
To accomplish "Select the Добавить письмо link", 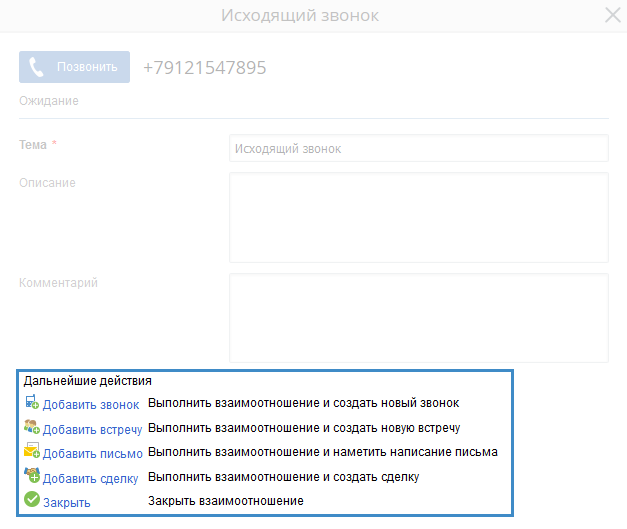I will pyautogui.click(x=92, y=454).
